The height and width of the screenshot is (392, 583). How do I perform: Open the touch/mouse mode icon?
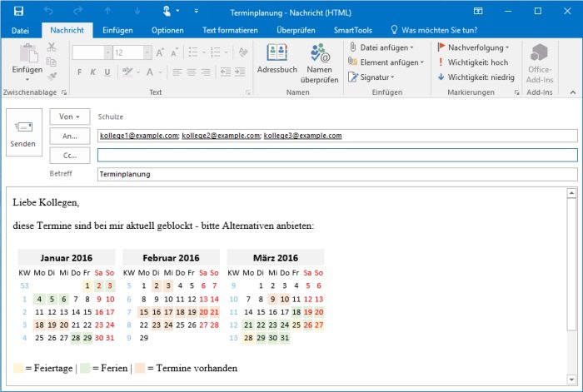pos(167,11)
